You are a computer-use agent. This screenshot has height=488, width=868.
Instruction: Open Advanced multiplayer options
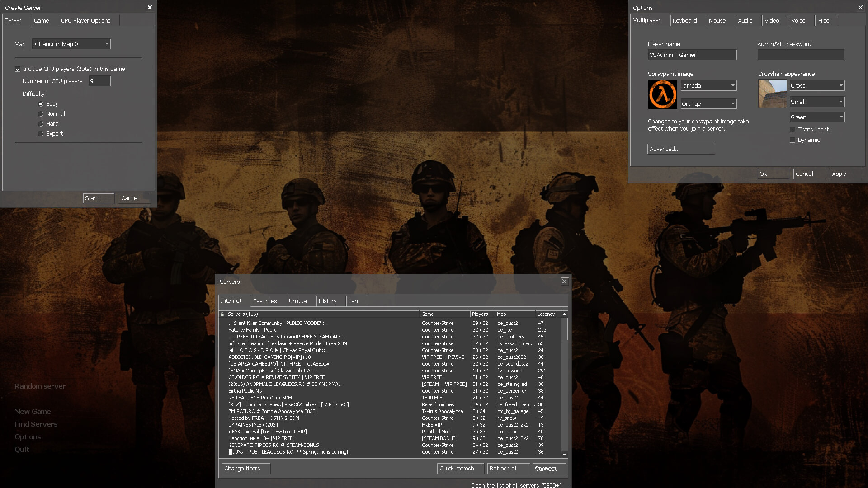(681, 149)
